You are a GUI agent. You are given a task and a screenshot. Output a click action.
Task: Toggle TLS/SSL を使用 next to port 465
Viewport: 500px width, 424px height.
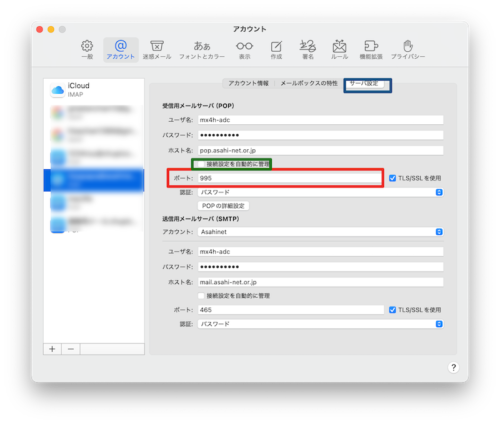pyautogui.click(x=392, y=310)
